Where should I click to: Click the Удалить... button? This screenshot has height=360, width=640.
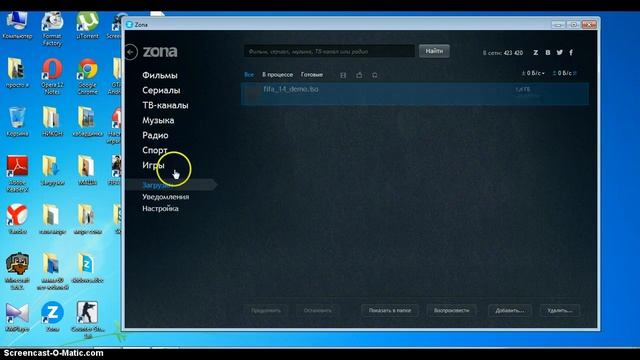point(560,311)
